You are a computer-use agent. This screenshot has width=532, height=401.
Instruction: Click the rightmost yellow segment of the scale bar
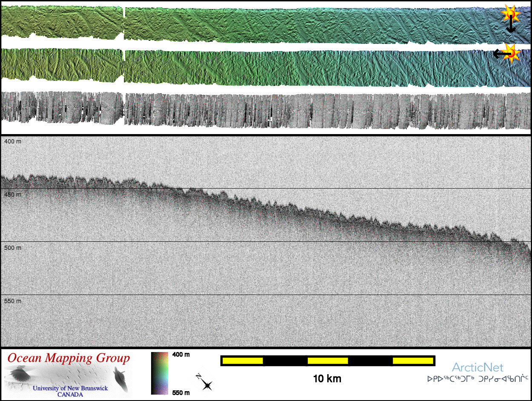[x=412, y=361]
